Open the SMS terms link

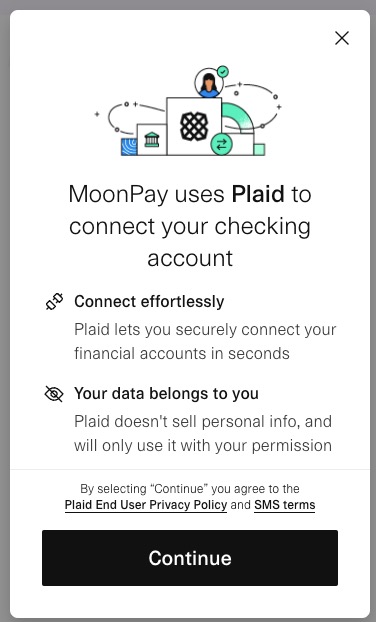click(x=284, y=505)
